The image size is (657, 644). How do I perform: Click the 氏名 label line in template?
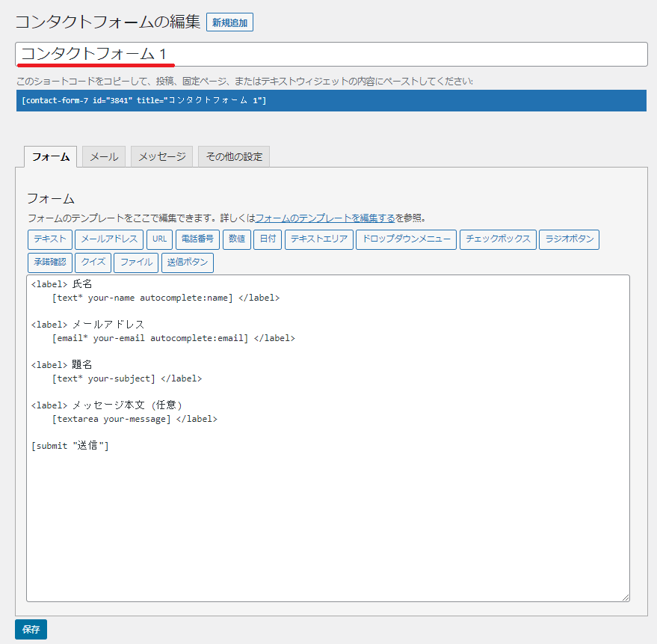pos(61,284)
